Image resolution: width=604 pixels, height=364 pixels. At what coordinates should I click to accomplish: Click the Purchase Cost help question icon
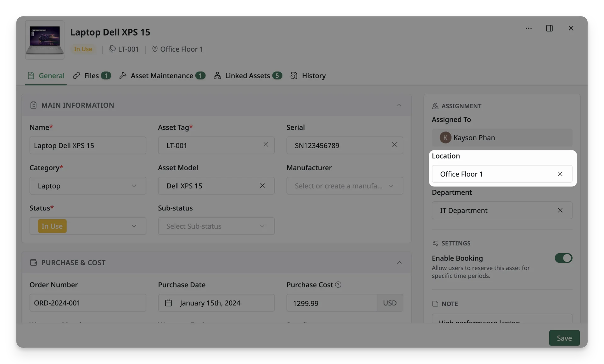(338, 284)
